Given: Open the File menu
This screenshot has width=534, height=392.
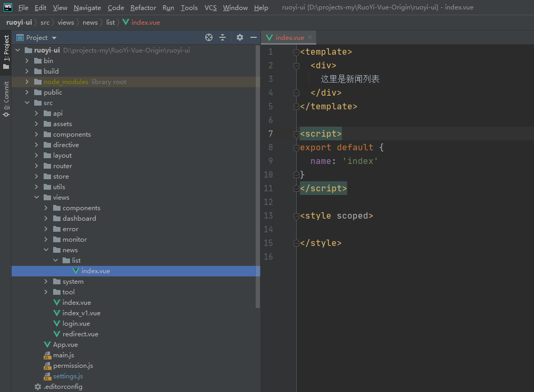Looking at the screenshot, I should pyautogui.click(x=23, y=7).
